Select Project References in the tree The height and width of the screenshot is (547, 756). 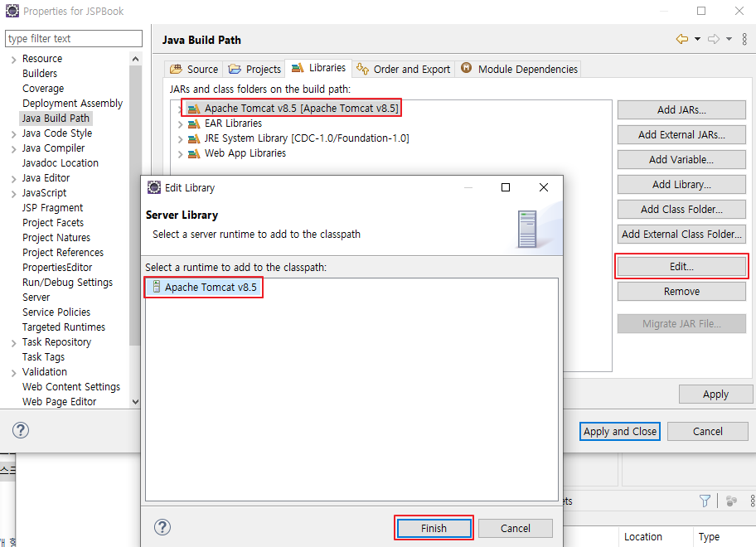click(x=63, y=253)
